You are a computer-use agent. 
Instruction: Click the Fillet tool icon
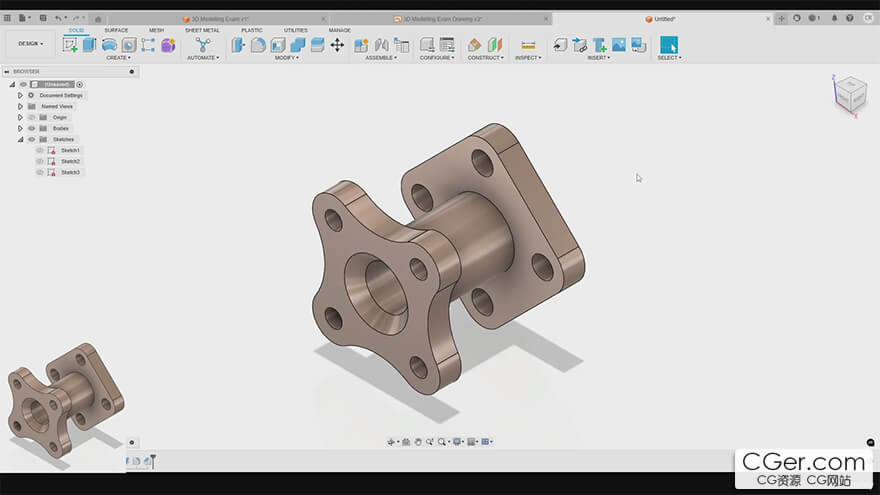tap(258, 45)
